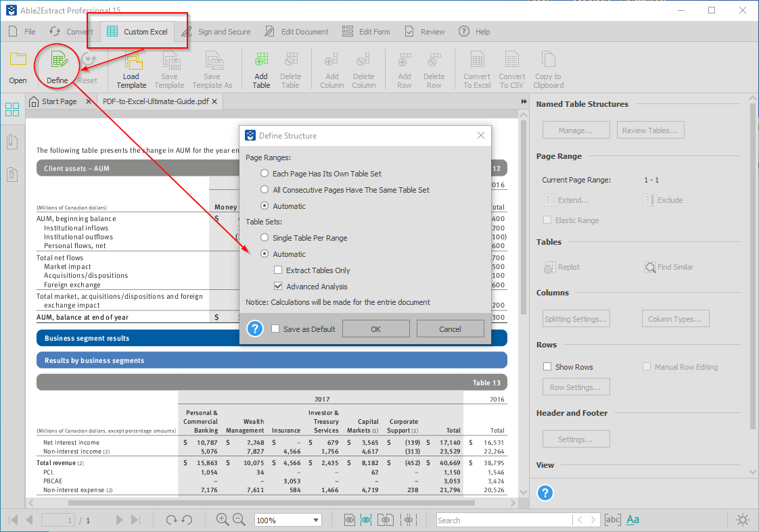Uncheck Advanced Analysis checkbox
Viewport: 759px width, 532px height.
(278, 287)
